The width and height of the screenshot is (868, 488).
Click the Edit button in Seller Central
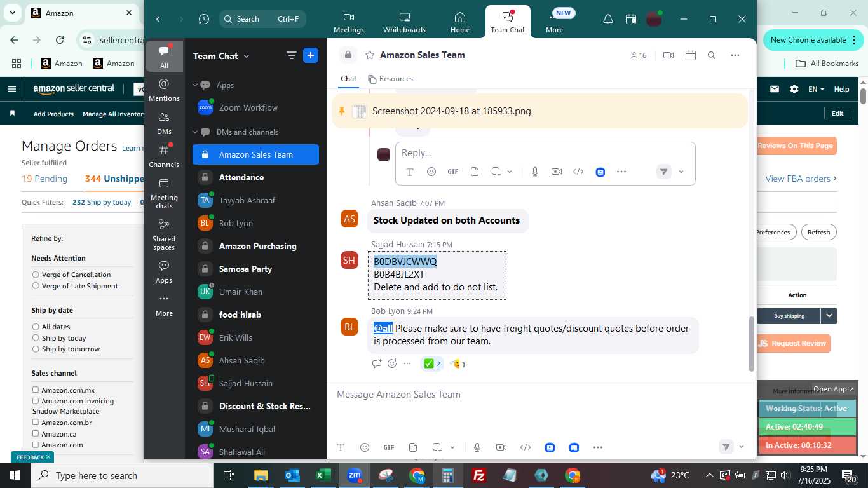tap(837, 113)
